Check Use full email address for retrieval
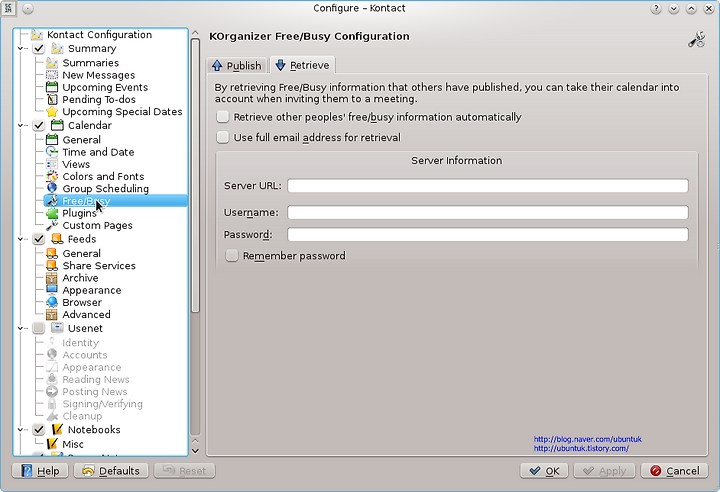720x492 pixels. pyautogui.click(x=223, y=137)
